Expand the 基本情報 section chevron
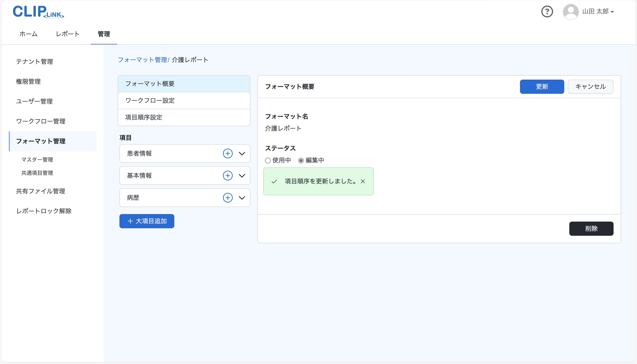Viewport: 637px width, 364px height. (x=242, y=176)
